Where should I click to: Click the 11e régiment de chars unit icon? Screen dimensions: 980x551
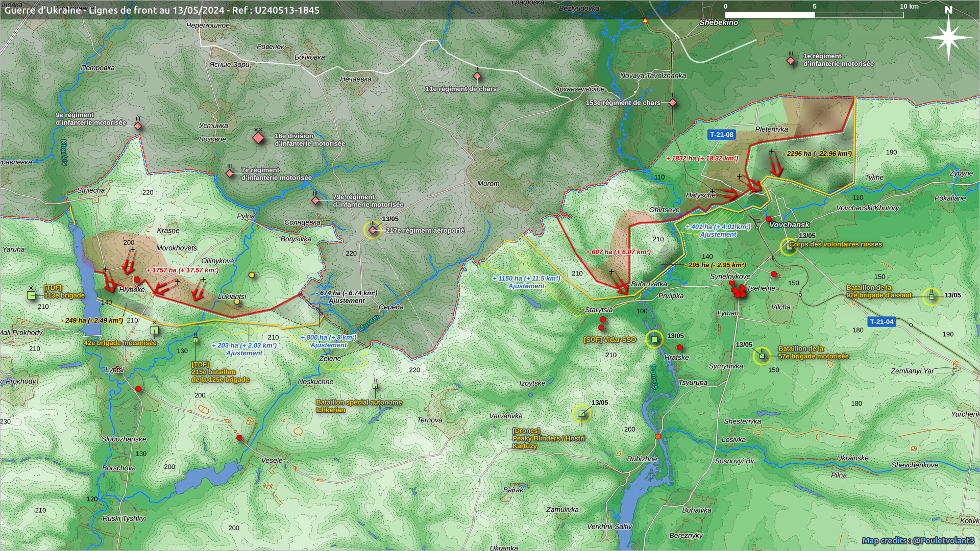[477, 77]
